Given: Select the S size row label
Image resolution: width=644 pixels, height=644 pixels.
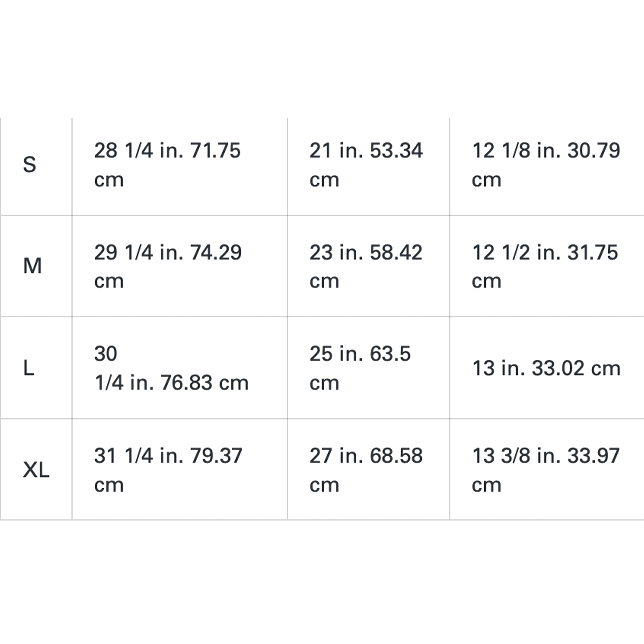Looking at the screenshot, I should [29, 165].
